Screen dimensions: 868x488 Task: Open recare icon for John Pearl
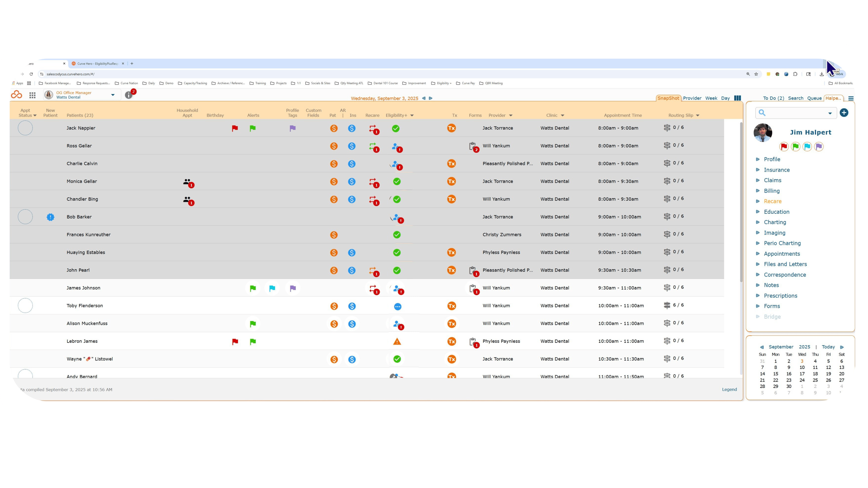point(373,271)
